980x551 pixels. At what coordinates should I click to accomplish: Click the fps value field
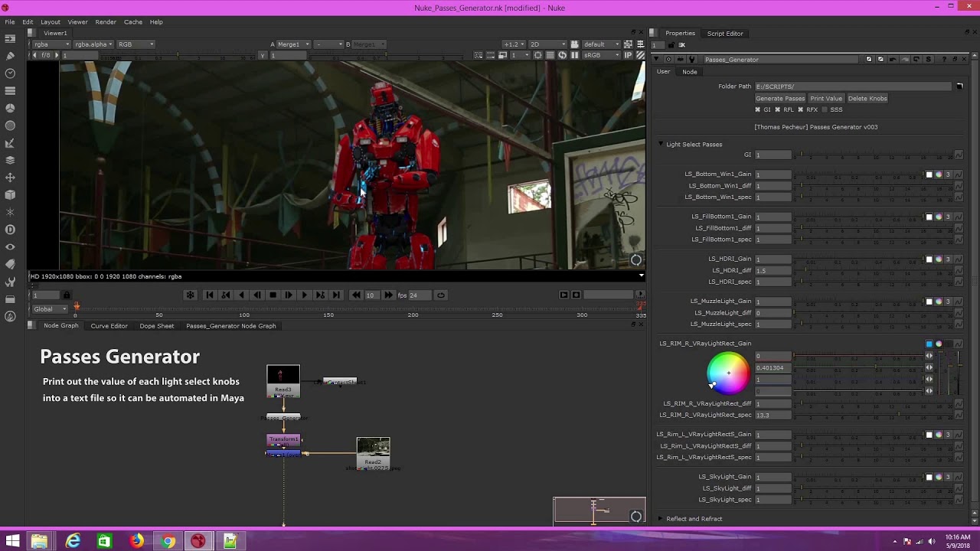(421, 295)
